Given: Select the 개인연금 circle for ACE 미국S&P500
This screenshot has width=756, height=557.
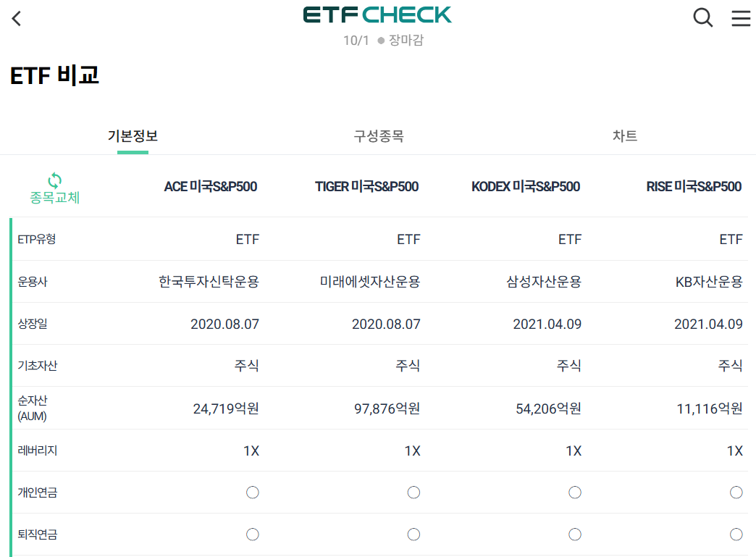Looking at the screenshot, I should click(251, 492).
